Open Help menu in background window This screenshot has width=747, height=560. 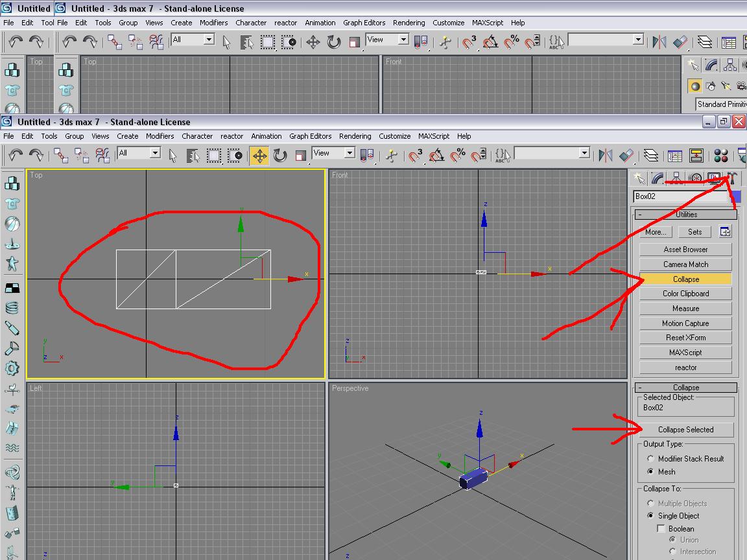[x=517, y=23]
